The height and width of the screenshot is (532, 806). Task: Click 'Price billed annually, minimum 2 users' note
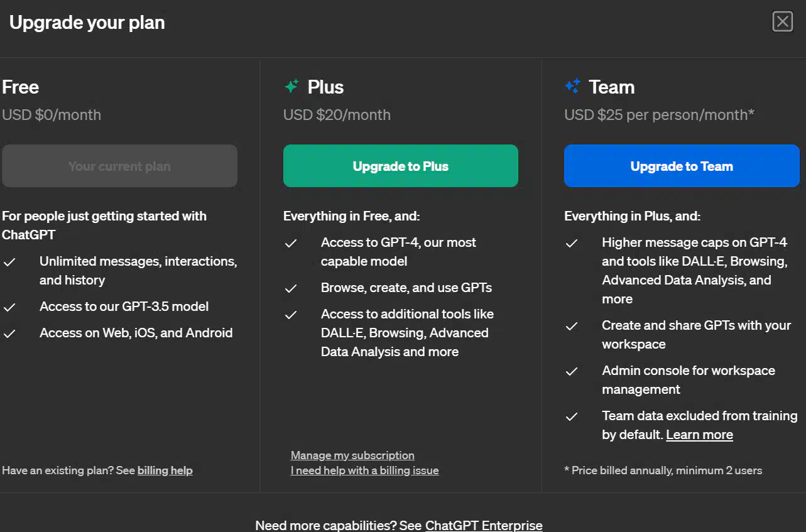coord(663,470)
